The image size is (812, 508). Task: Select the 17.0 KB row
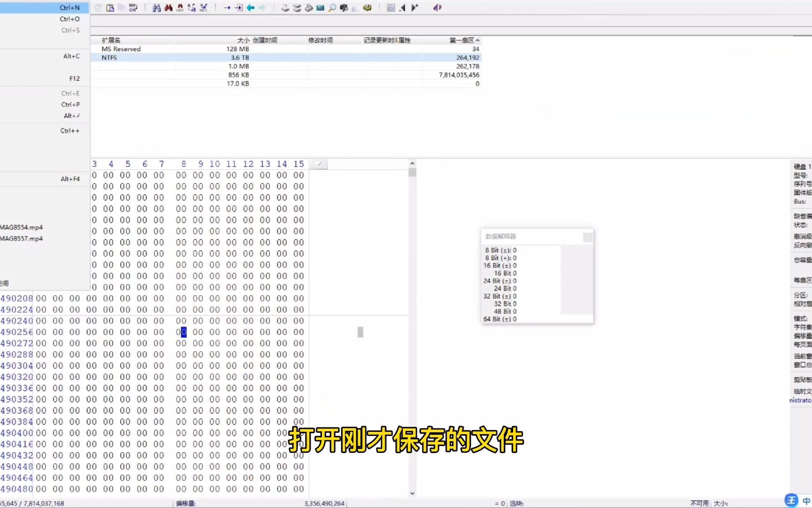pos(286,84)
